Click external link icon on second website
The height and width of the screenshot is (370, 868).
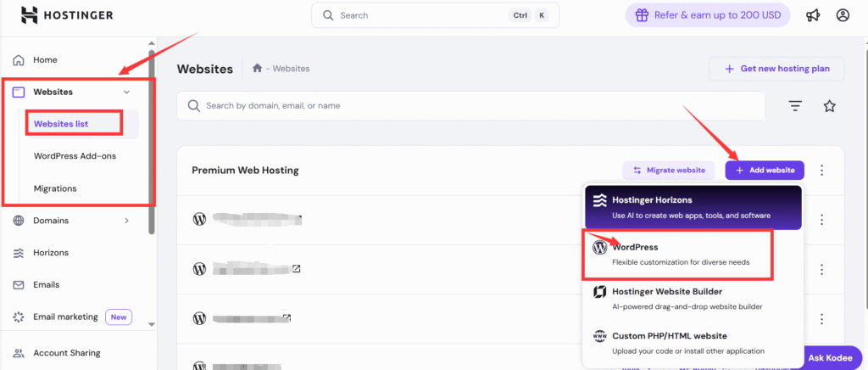click(x=297, y=269)
